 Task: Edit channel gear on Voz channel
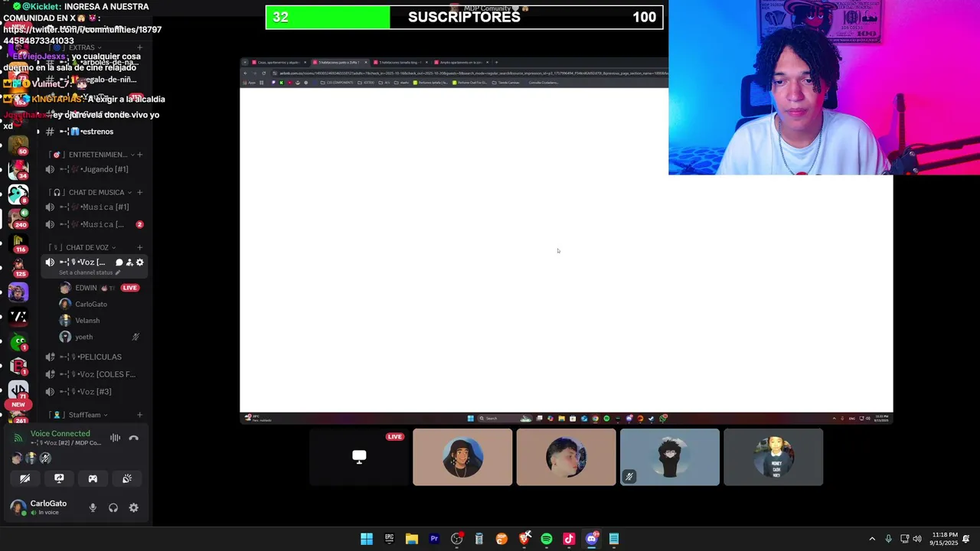click(139, 262)
